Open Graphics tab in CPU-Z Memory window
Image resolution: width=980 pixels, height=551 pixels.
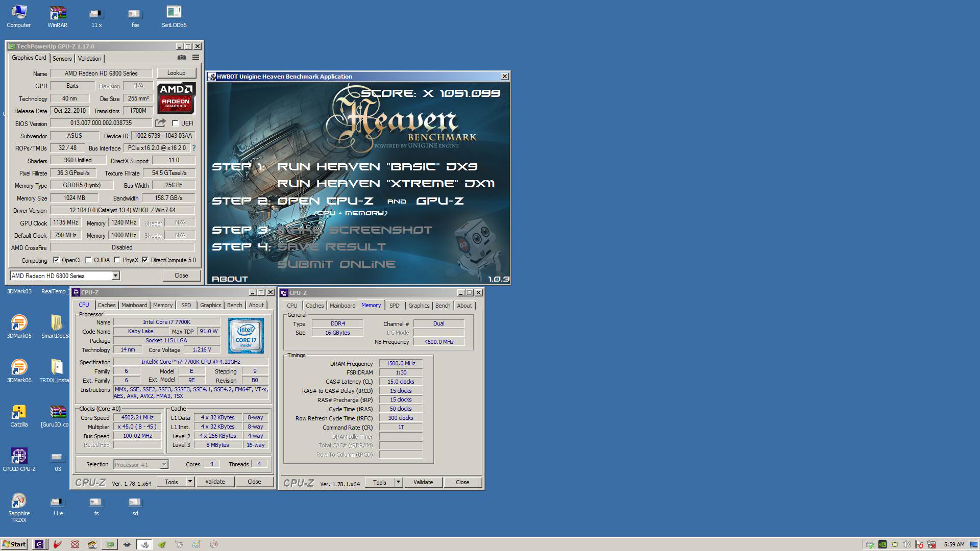click(x=419, y=306)
